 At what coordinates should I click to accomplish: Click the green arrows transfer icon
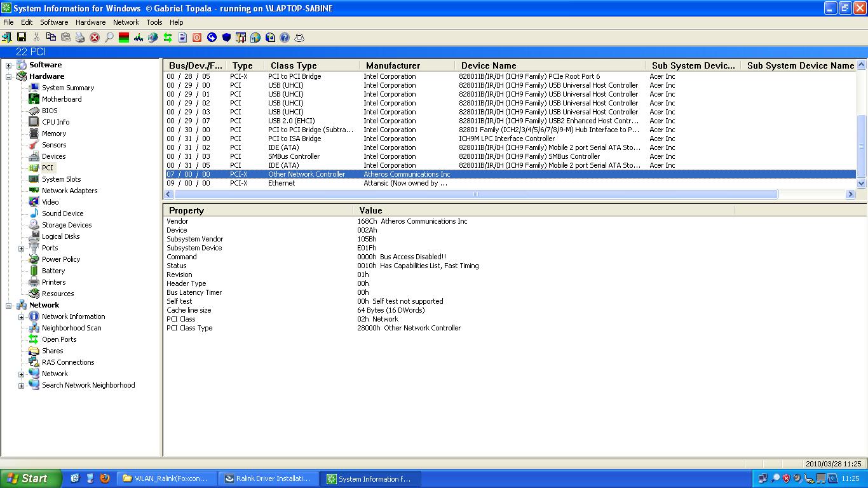(168, 37)
